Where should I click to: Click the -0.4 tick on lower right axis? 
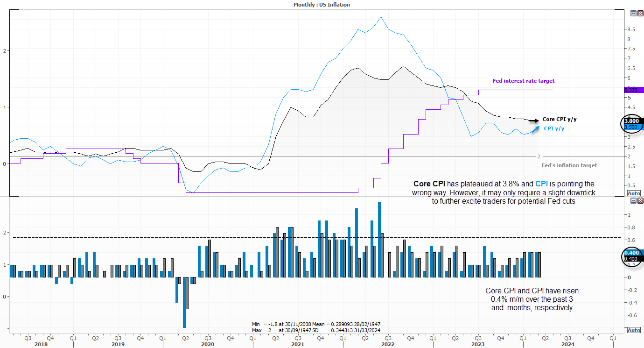[631, 303]
